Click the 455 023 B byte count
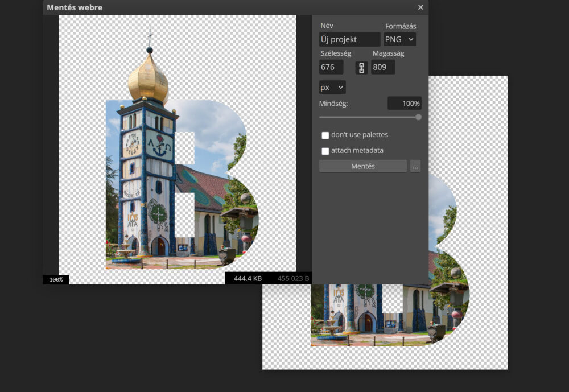Viewport: 569px width, 392px height. point(293,278)
